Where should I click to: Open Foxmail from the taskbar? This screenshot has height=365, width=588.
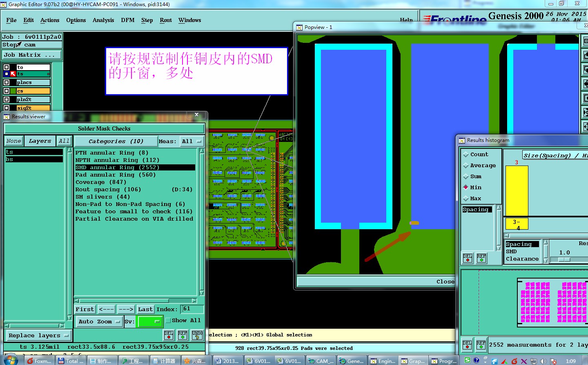39,361
